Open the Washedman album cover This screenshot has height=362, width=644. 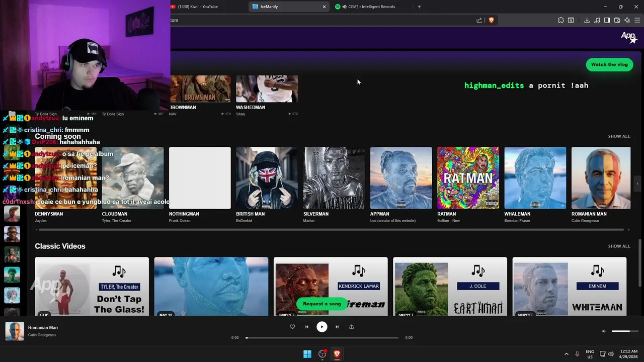[267, 88]
